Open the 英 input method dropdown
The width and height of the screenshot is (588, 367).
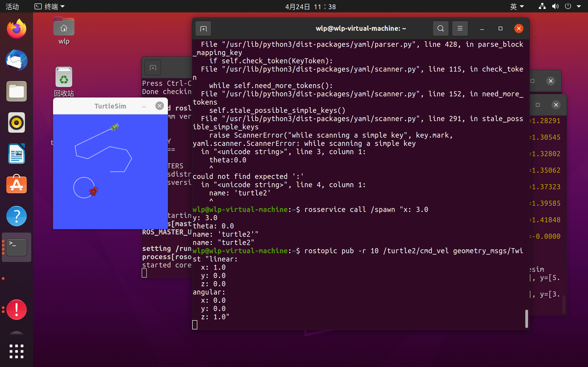click(517, 7)
